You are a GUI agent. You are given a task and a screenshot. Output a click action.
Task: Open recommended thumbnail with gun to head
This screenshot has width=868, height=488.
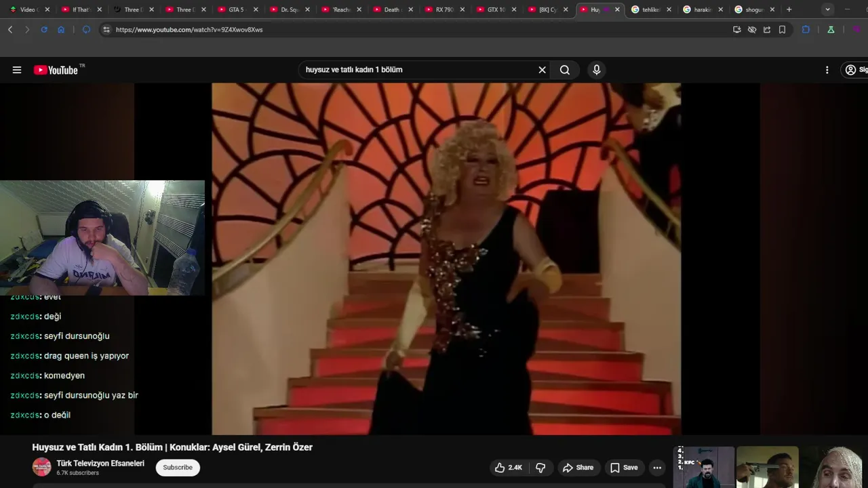(x=768, y=467)
